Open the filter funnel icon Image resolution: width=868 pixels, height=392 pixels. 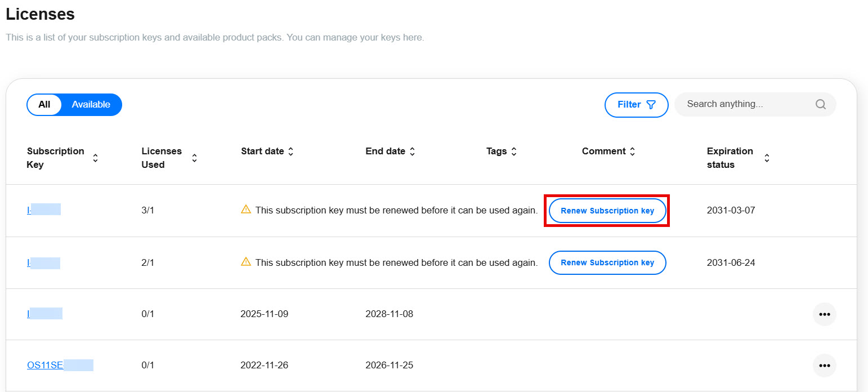click(651, 105)
